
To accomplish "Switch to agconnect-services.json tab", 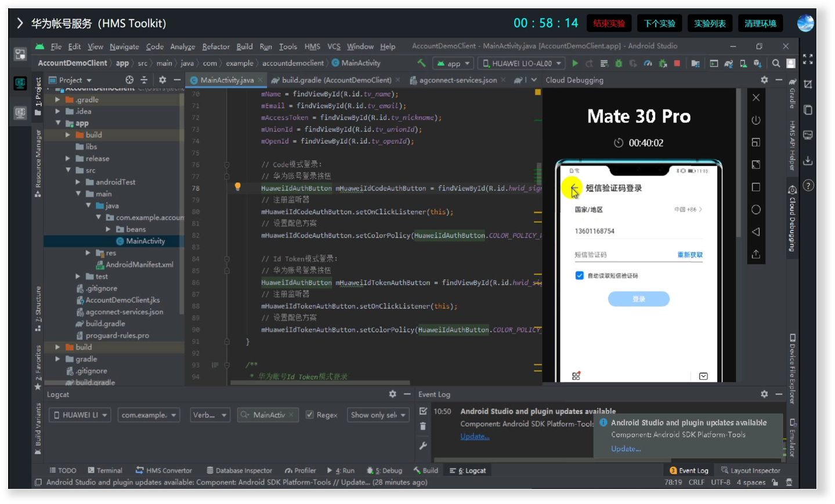I will tap(457, 80).
